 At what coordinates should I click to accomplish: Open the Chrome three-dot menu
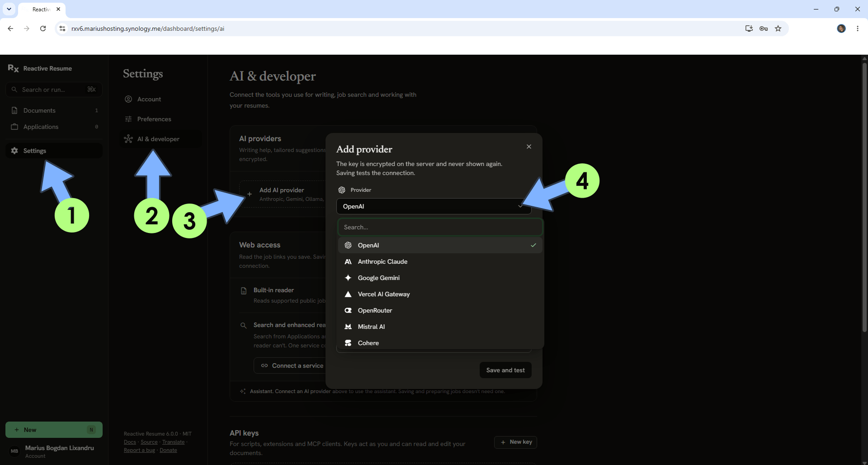[x=858, y=28]
